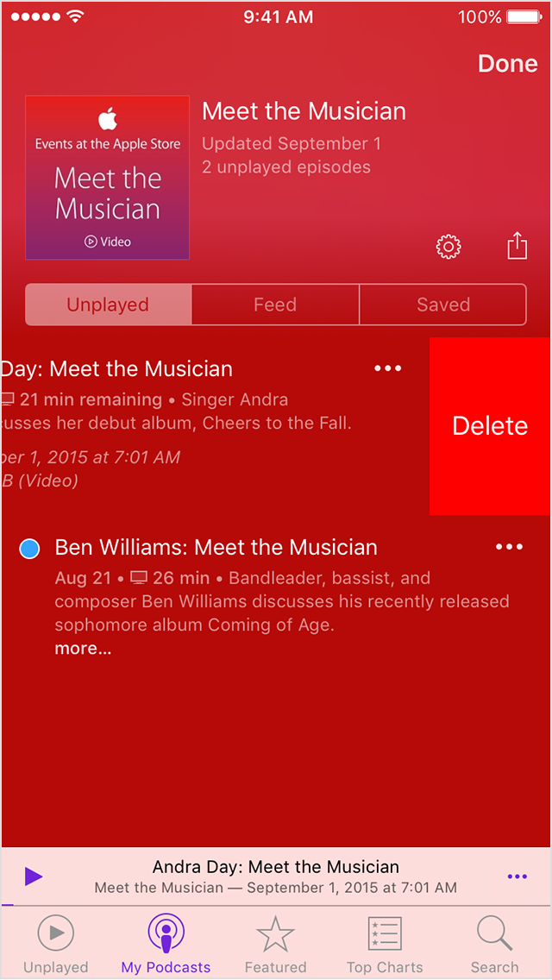Go to Unplayed in bottom bar

click(x=55, y=945)
